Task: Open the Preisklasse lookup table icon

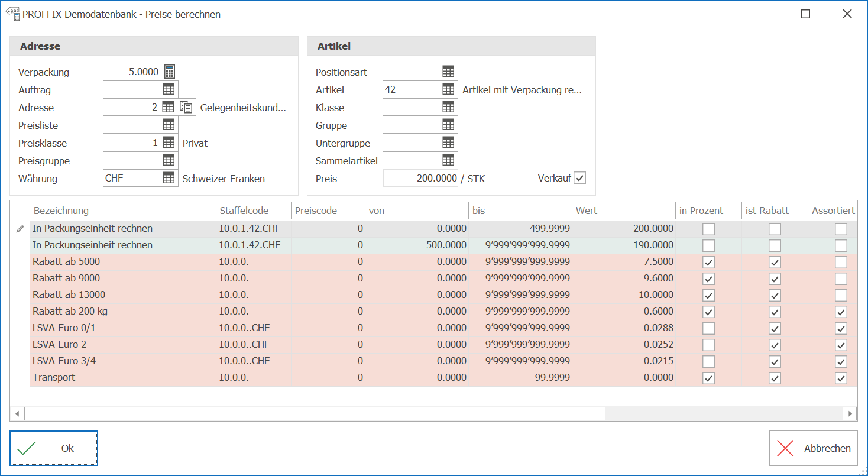Action: click(x=169, y=143)
